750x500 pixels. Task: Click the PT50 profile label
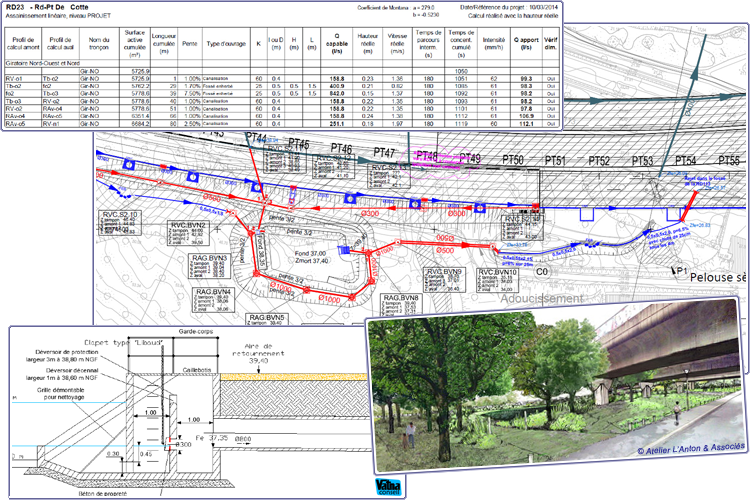coord(513,159)
